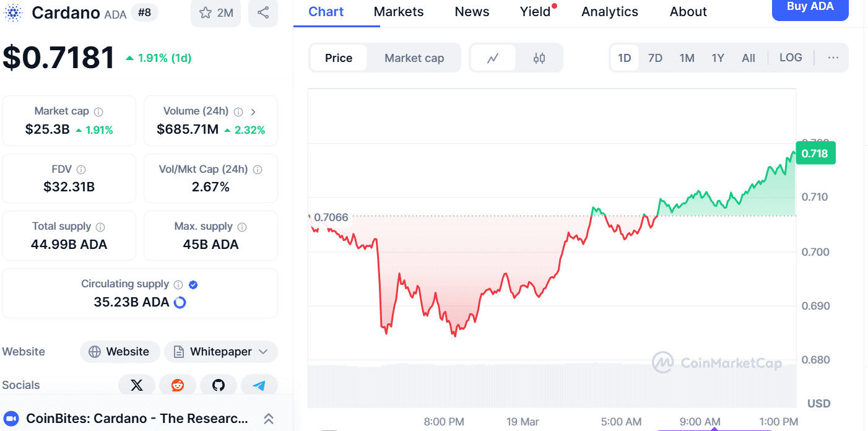
Task: Switch chart to Market cap view
Action: (414, 58)
